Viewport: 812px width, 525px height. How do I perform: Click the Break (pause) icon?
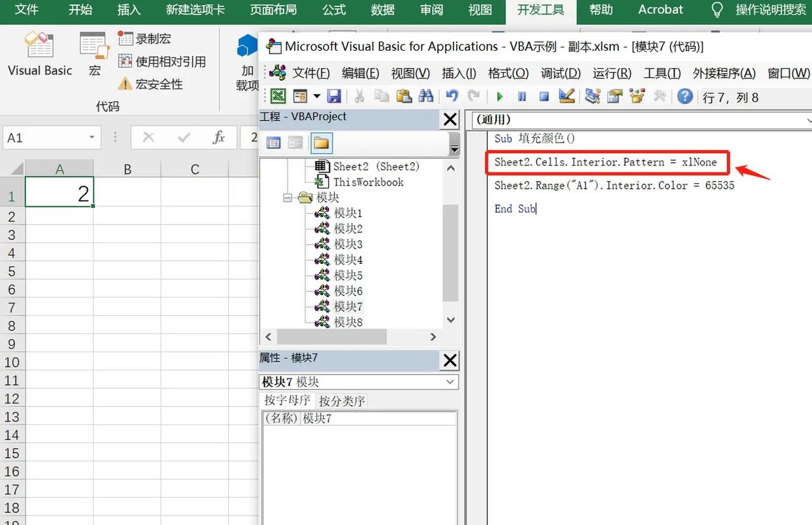point(521,96)
